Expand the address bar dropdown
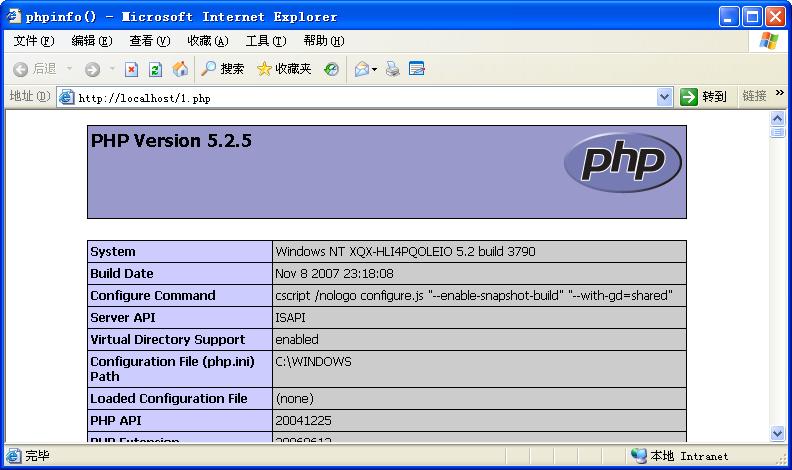This screenshot has width=792, height=470. pos(664,97)
